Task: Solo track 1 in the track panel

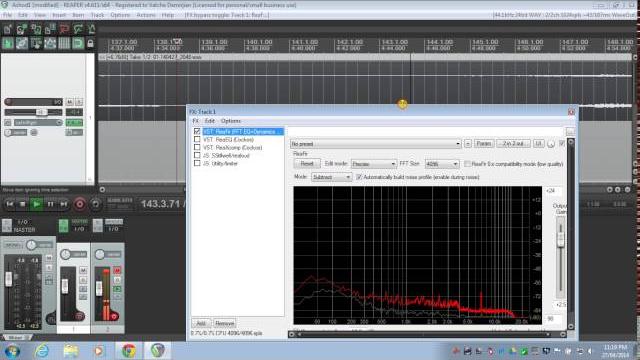Action: click(79, 102)
